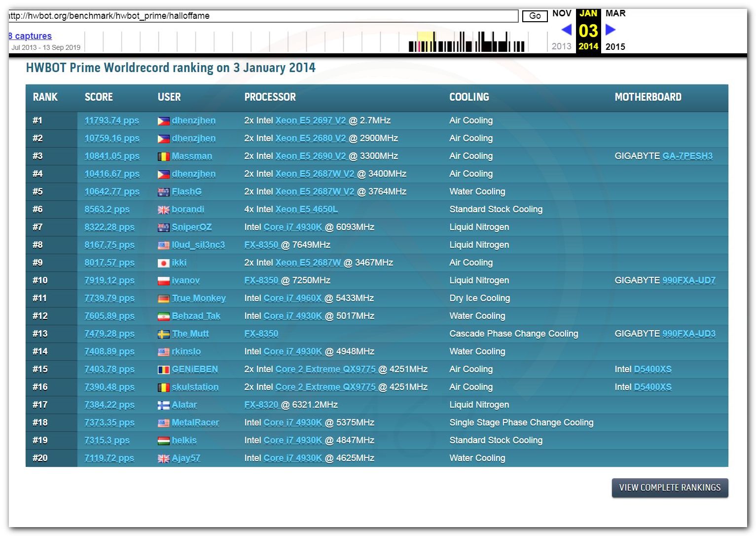Screen dimensions: 756x536
Task: Open the 7315.3 pps score link
Action: pyautogui.click(x=107, y=440)
